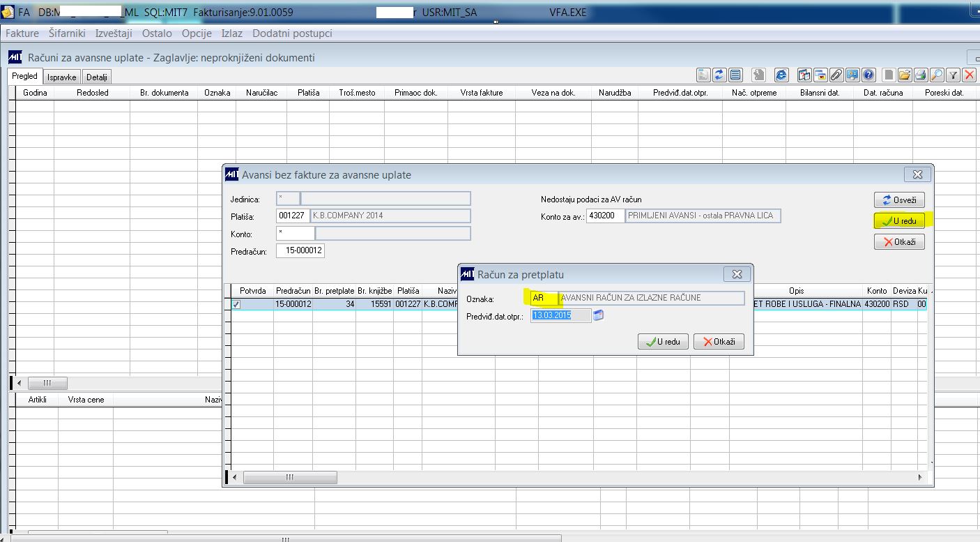Click the cascading windows toolbar icon
Image resolution: width=980 pixels, height=542 pixels.
[820, 75]
